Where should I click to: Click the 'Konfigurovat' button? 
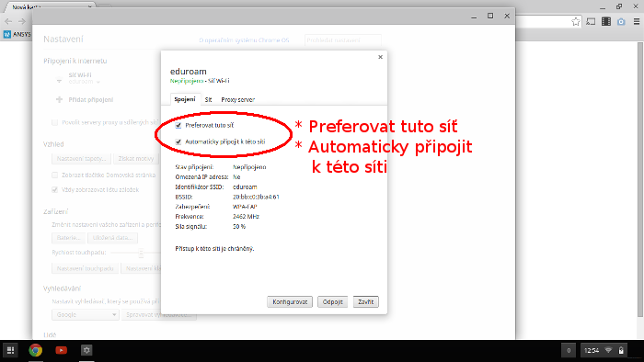pyautogui.click(x=290, y=301)
